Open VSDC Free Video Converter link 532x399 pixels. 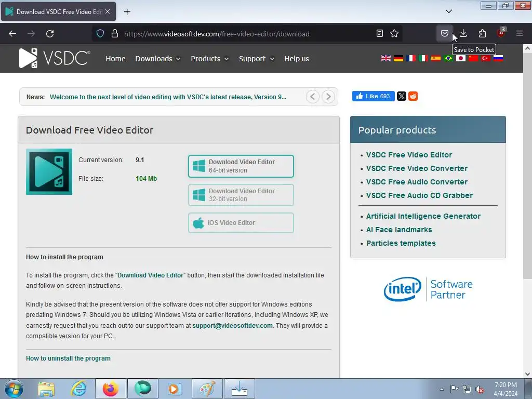pyautogui.click(x=417, y=168)
